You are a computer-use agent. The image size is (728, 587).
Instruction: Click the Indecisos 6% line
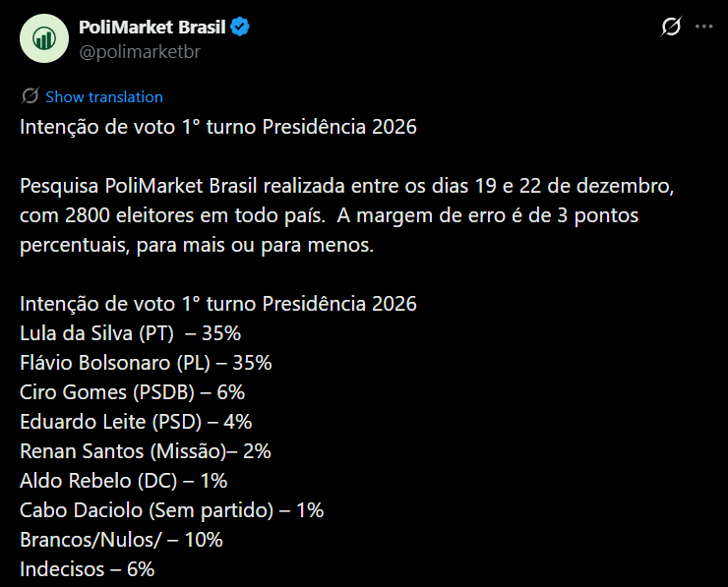point(87,569)
